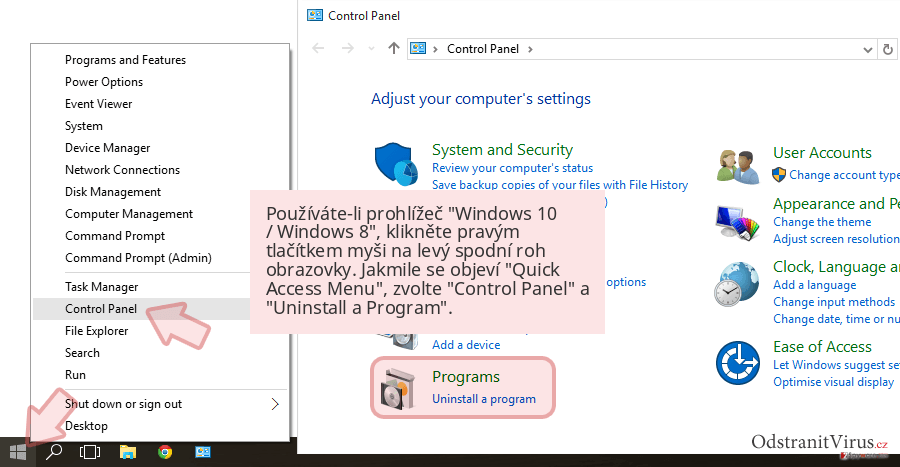The width and height of the screenshot is (900, 467).
Task: Open the System and Security shield icon
Action: coord(396,164)
